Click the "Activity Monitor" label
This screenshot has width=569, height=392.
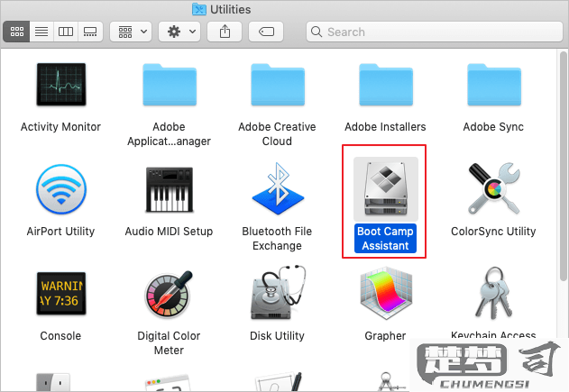tap(60, 127)
